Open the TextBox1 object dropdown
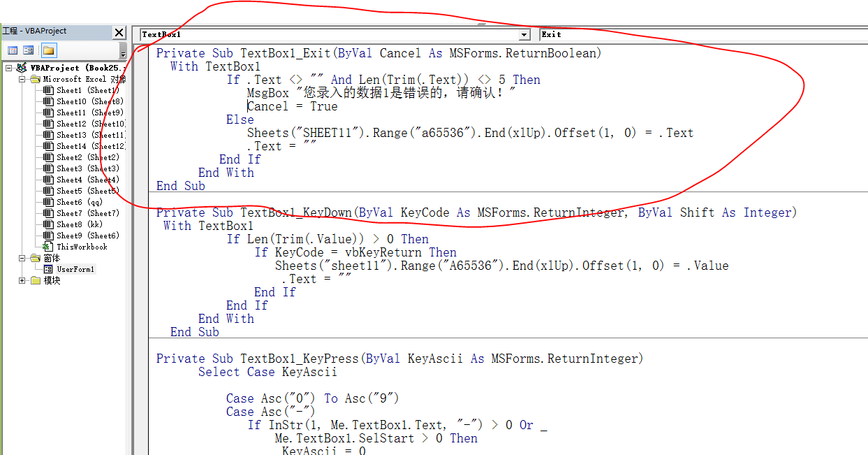868x455 pixels. coord(524,34)
